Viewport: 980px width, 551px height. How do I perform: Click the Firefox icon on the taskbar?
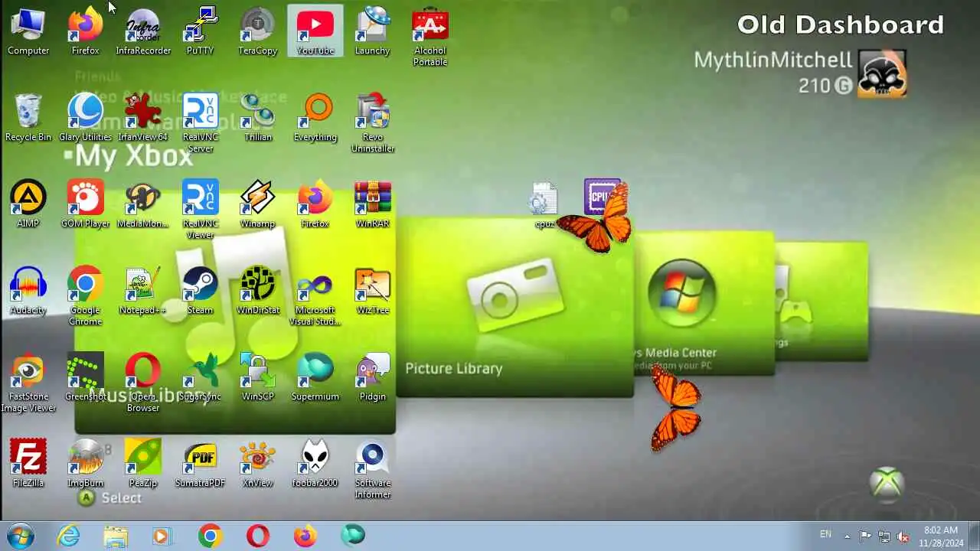(x=305, y=536)
